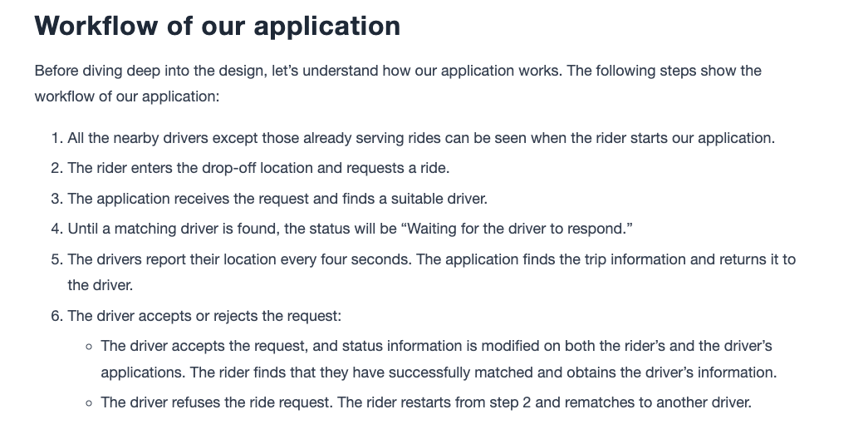This screenshot has height=434, width=868.
Task: Click the intro paragraph starting 'Before diving deep'
Action: pos(398,84)
